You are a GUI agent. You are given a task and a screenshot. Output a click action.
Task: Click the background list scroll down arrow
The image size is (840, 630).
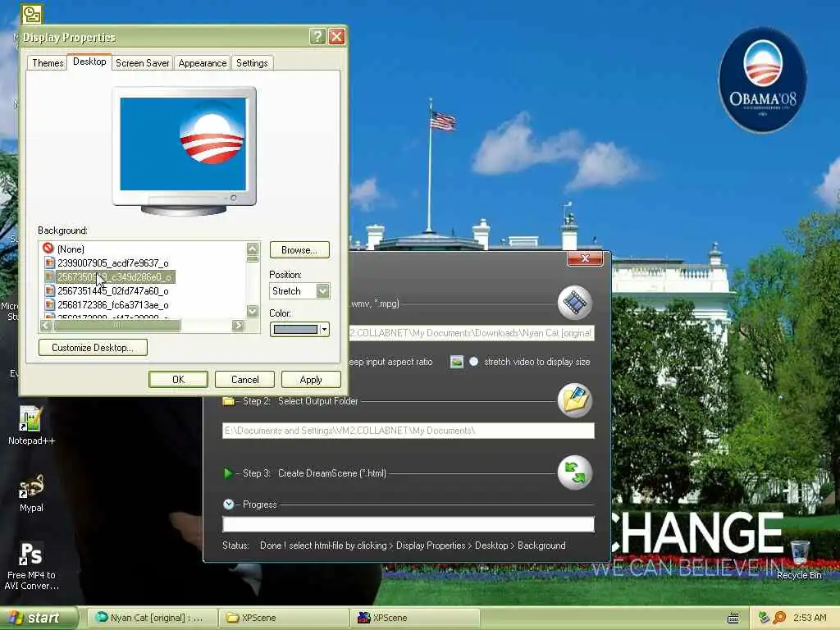[253, 311]
